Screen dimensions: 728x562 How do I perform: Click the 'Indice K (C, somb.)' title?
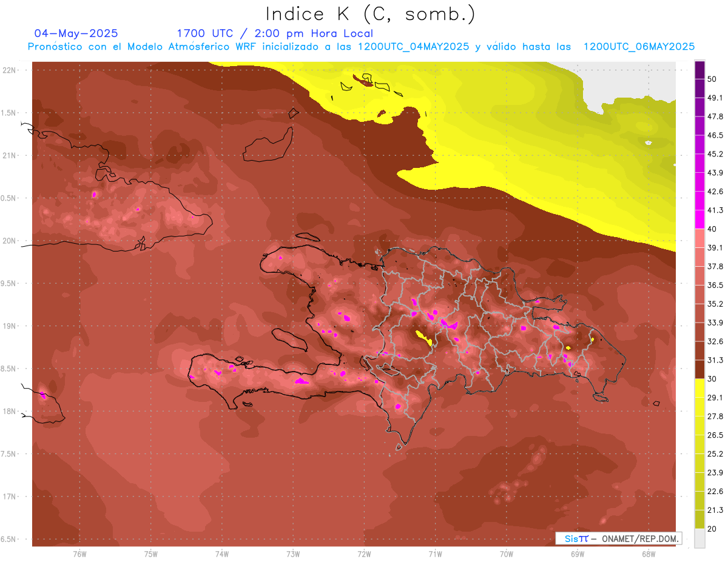coord(370,14)
